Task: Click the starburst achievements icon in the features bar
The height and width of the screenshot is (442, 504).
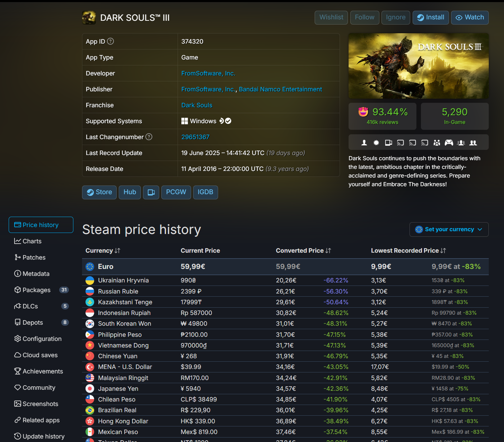Action: [x=376, y=143]
